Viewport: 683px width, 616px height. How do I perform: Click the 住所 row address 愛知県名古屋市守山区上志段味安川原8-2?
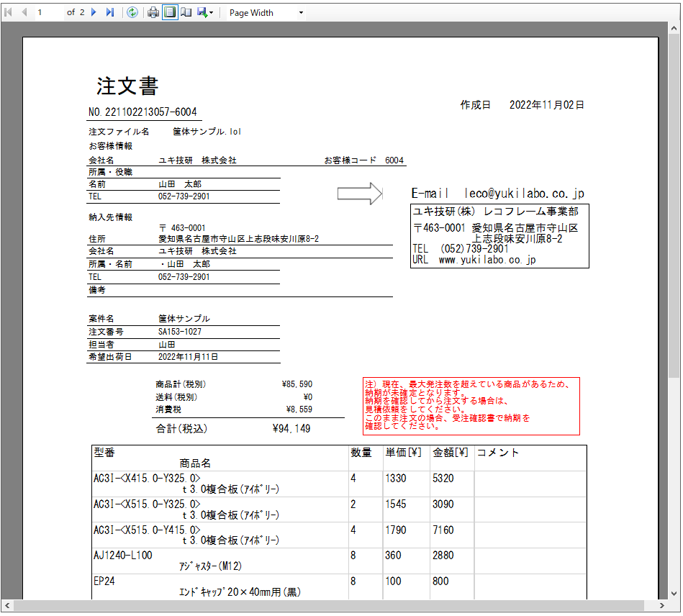click(239, 239)
